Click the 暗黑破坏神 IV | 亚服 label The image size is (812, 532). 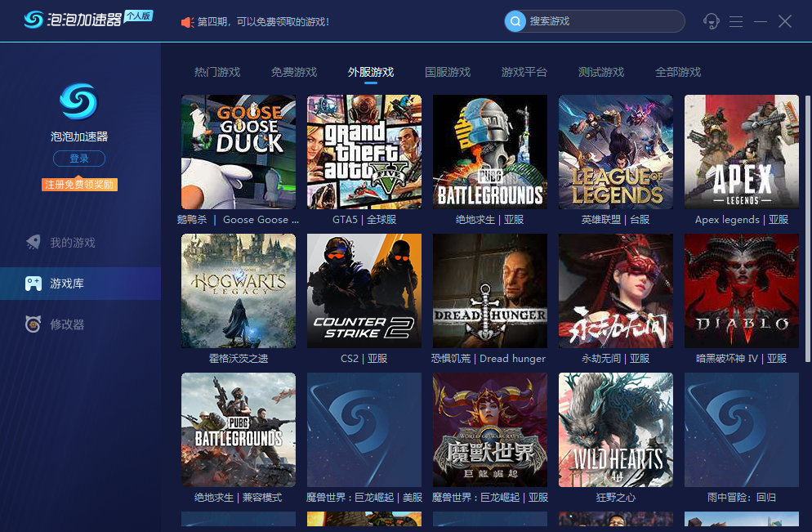click(742, 359)
